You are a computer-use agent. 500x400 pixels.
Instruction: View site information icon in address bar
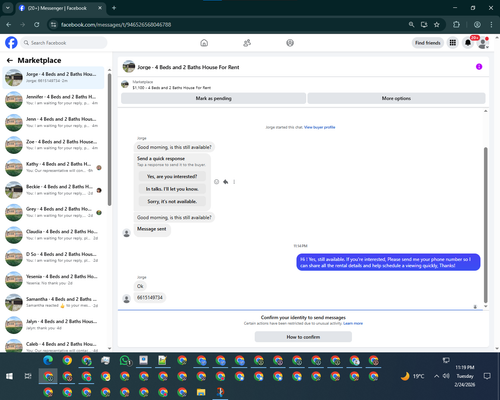tap(53, 25)
